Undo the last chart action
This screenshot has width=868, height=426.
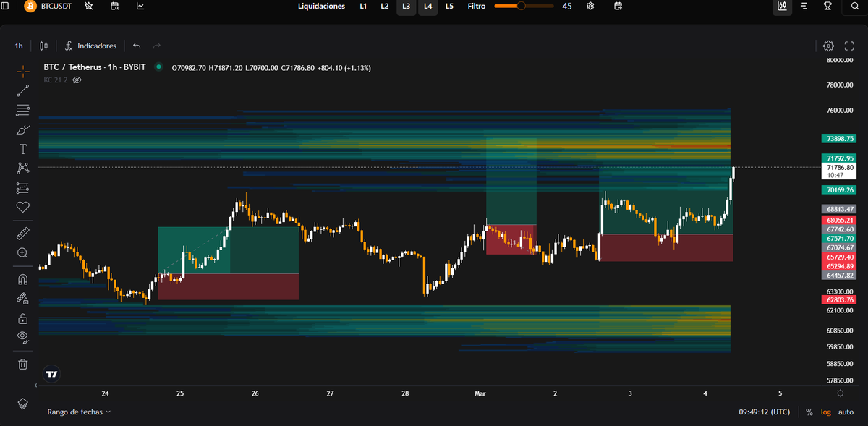pyautogui.click(x=137, y=46)
